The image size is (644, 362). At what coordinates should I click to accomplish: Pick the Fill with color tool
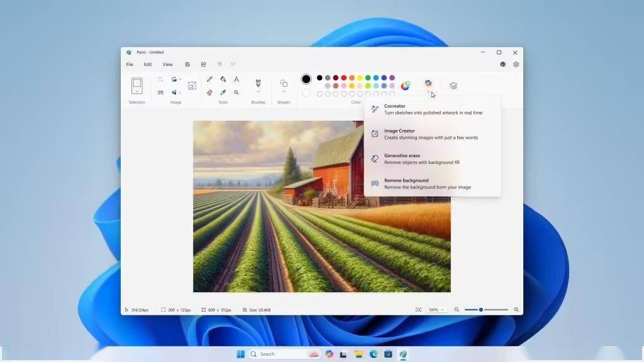223,79
